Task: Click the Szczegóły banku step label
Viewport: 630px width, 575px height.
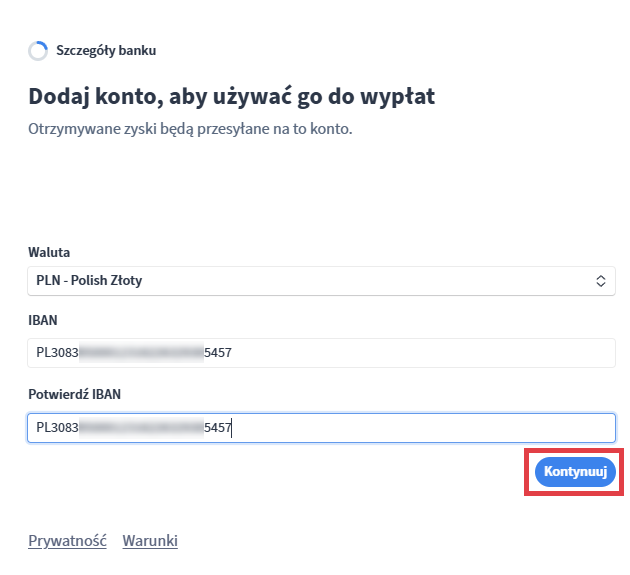Action: [x=106, y=50]
